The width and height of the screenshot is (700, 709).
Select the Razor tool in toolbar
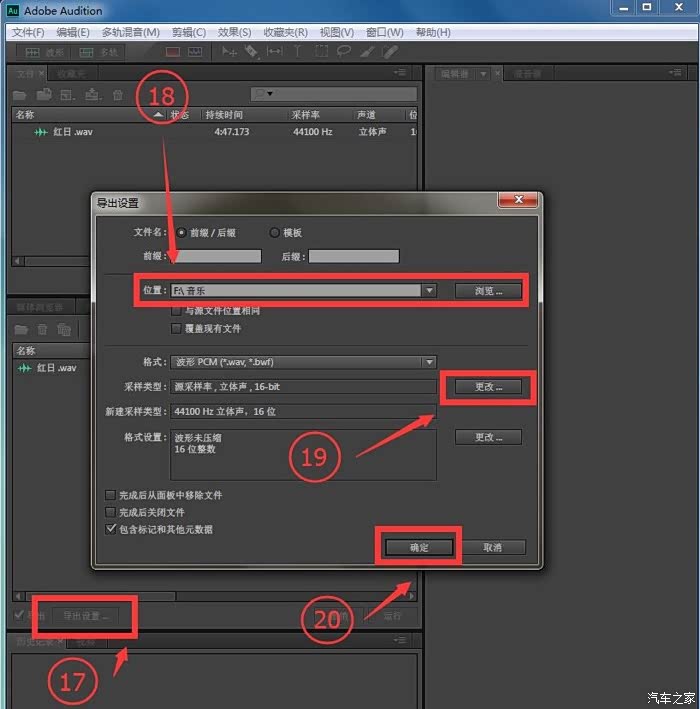point(251,52)
